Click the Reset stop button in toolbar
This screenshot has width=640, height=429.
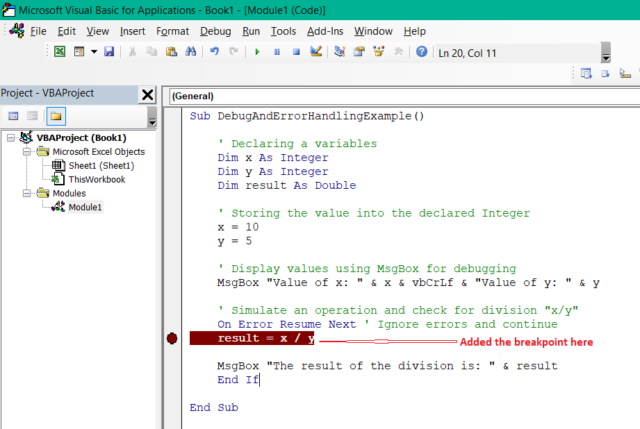point(296,51)
